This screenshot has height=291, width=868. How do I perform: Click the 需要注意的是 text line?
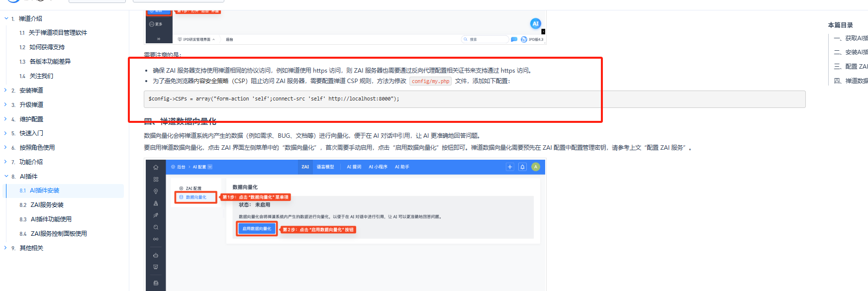(x=163, y=55)
